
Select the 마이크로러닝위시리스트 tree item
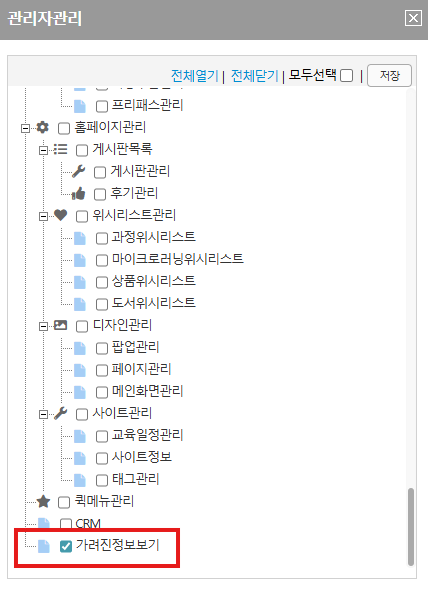click(x=177, y=259)
